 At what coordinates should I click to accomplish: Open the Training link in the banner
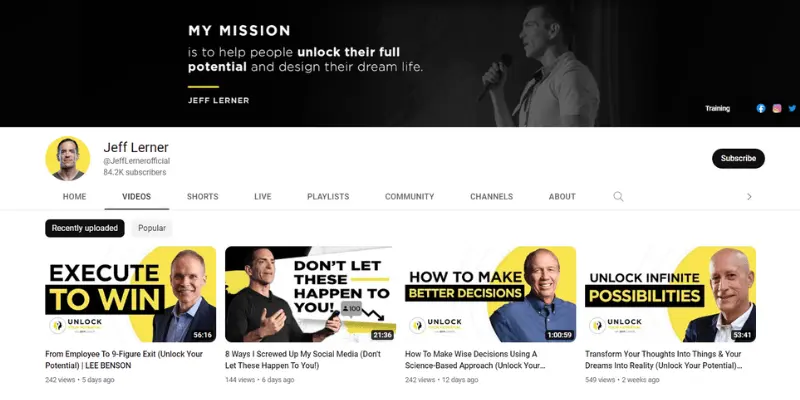click(717, 108)
